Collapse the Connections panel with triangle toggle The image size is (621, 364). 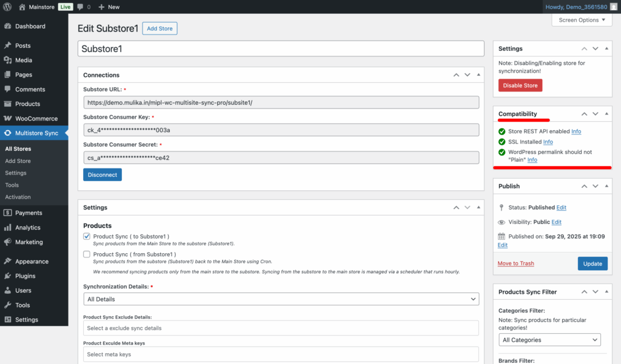coord(478,75)
